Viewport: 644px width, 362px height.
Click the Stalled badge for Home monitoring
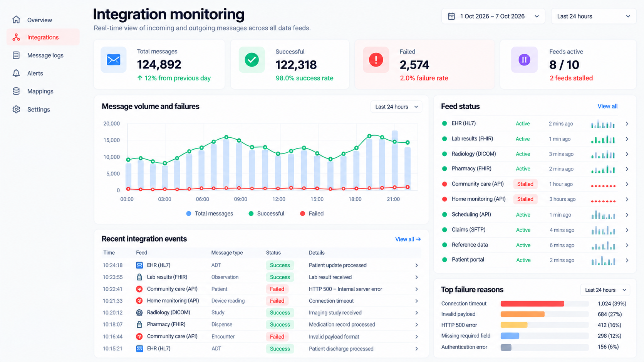point(525,199)
